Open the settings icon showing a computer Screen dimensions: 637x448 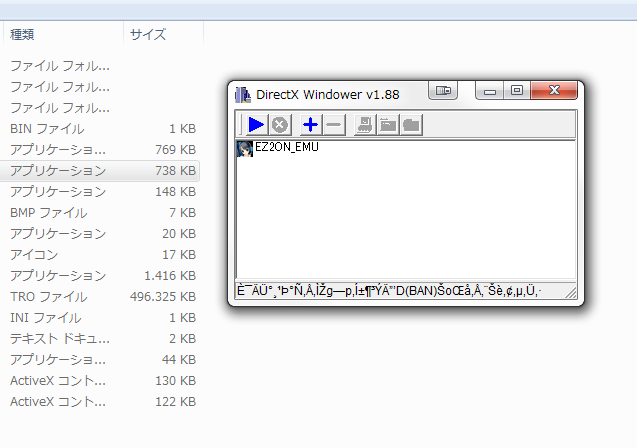pyautogui.click(x=365, y=125)
